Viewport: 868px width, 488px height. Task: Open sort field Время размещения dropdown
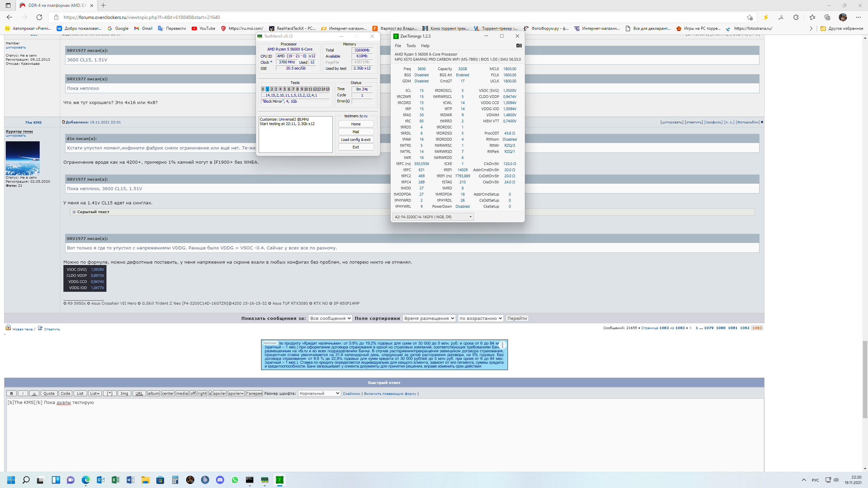coord(429,318)
